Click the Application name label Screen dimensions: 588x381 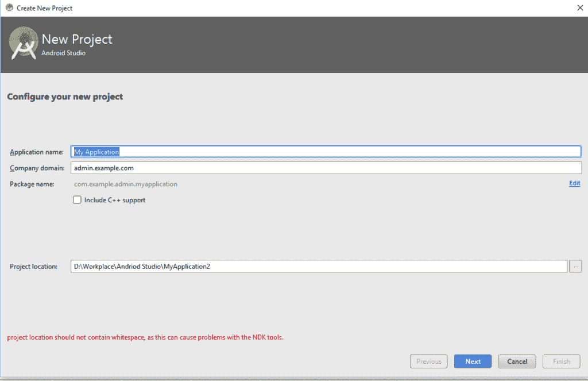tap(37, 152)
